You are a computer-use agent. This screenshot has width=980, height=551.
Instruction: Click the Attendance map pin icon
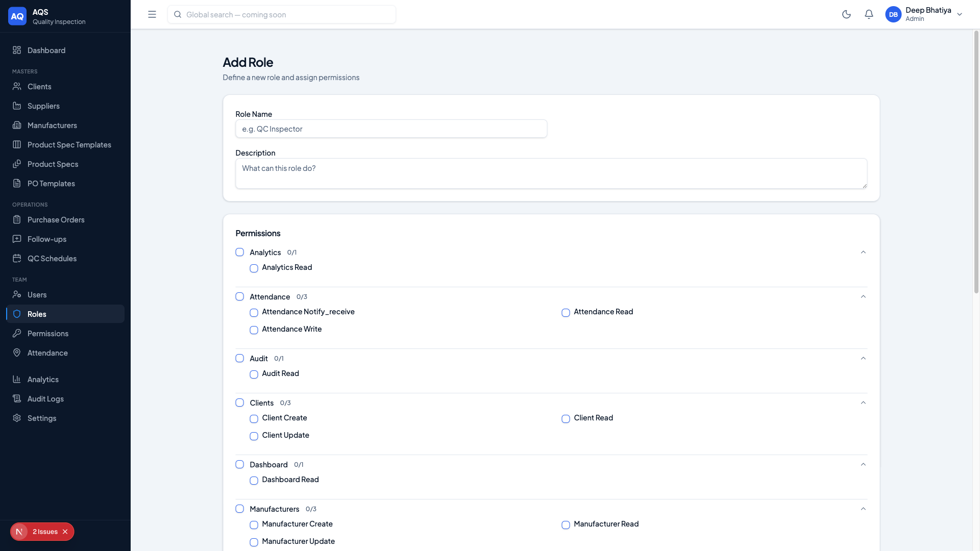17,353
